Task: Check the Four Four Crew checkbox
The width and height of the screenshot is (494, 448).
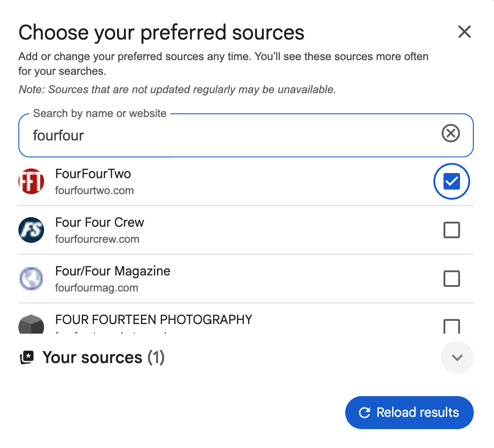Action: [451, 230]
